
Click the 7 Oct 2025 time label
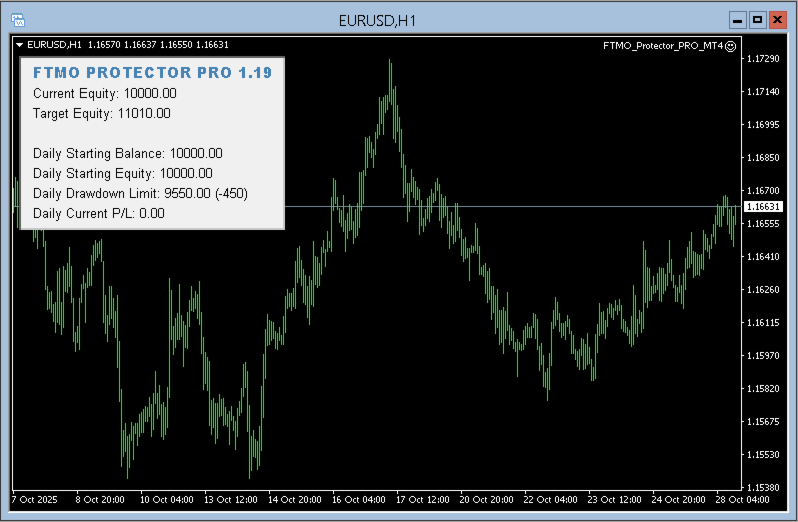35,500
